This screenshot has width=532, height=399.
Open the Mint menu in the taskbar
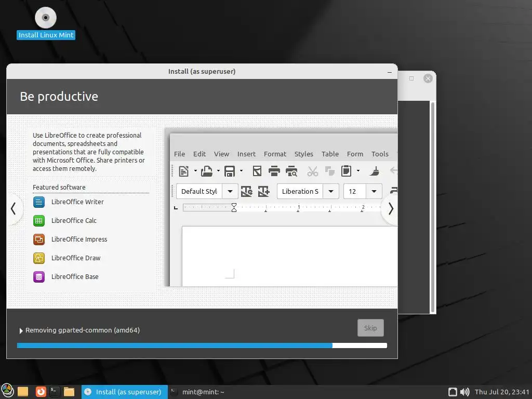click(7, 392)
